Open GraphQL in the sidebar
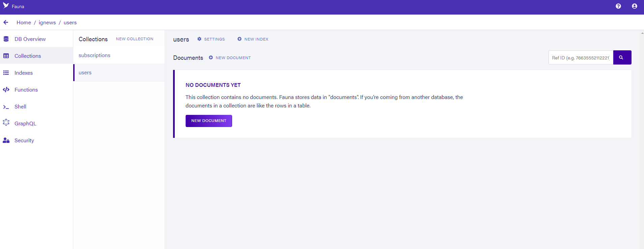The image size is (644, 249). (x=36, y=123)
